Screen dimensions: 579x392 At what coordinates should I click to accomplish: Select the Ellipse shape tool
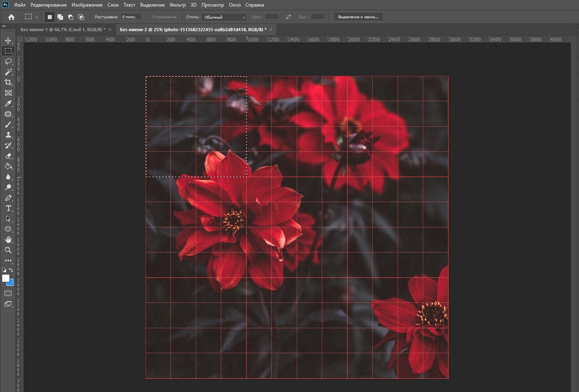[x=8, y=229]
